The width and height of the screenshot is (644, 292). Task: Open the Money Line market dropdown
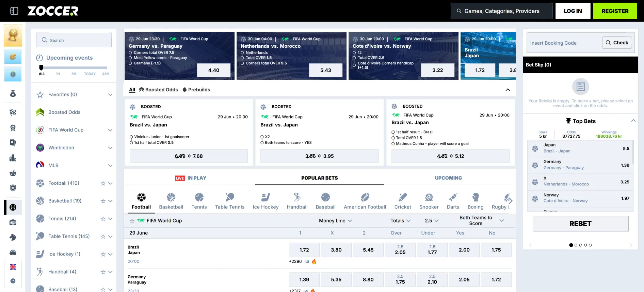coord(335,220)
